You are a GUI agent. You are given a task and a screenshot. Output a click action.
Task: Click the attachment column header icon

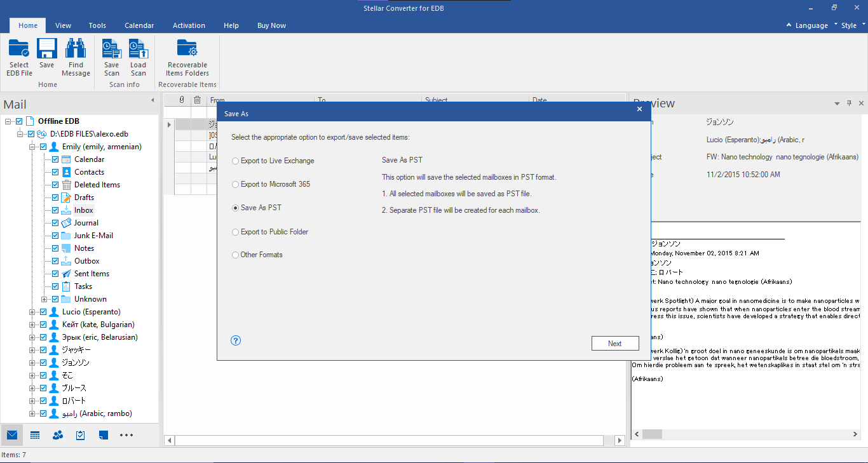[x=182, y=100]
